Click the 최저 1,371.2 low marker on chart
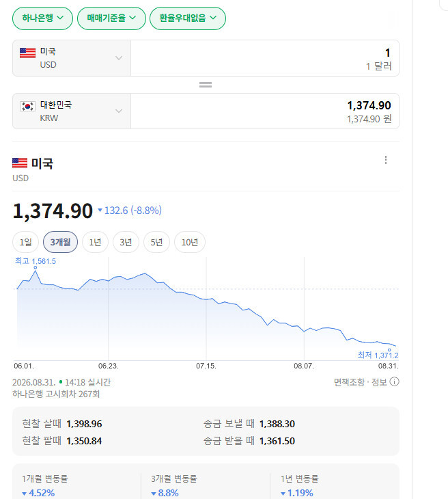 [389, 350]
